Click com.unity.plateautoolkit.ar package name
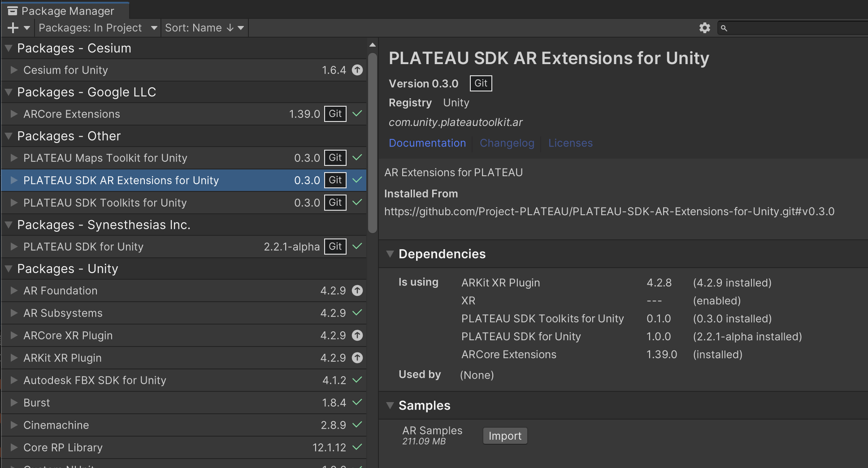This screenshot has height=468, width=868. tap(456, 122)
